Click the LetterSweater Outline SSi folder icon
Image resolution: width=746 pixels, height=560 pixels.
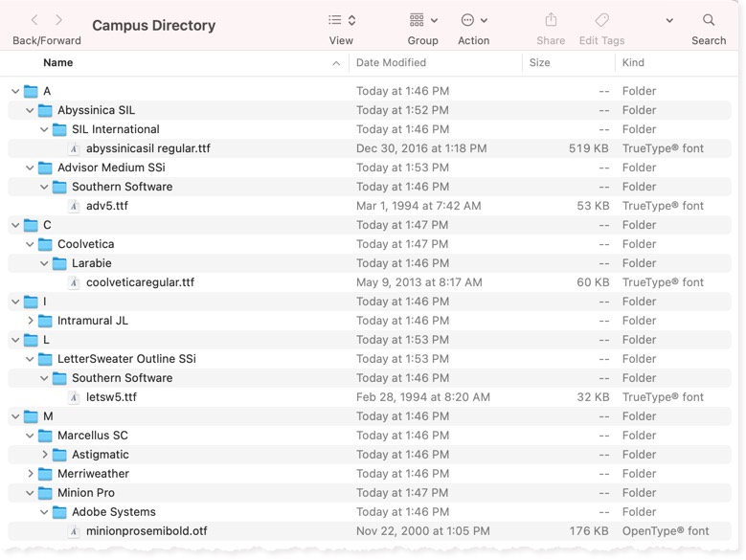pos(45,359)
